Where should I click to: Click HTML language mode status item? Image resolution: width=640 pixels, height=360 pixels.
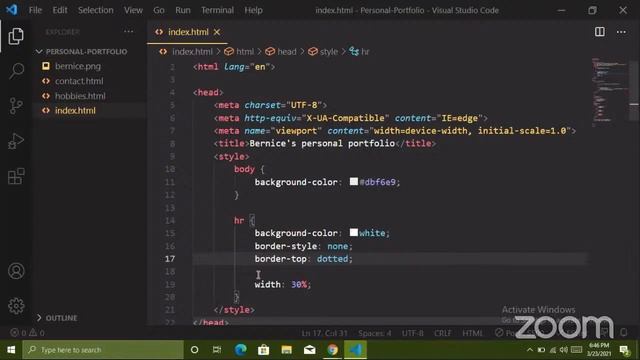(472, 333)
